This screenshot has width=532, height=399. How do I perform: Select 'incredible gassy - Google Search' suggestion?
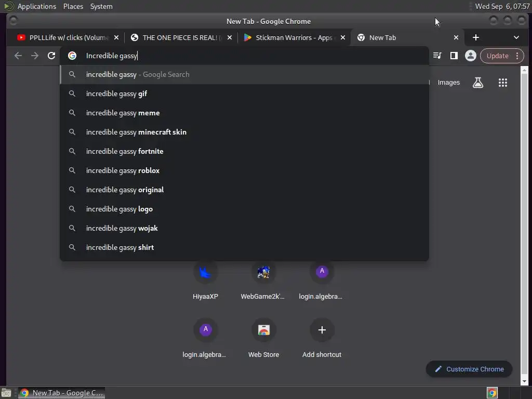(244, 74)
